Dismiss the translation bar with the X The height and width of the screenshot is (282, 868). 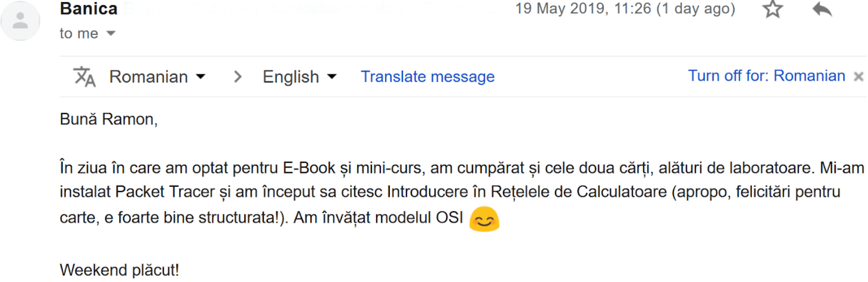pos(859,77)
